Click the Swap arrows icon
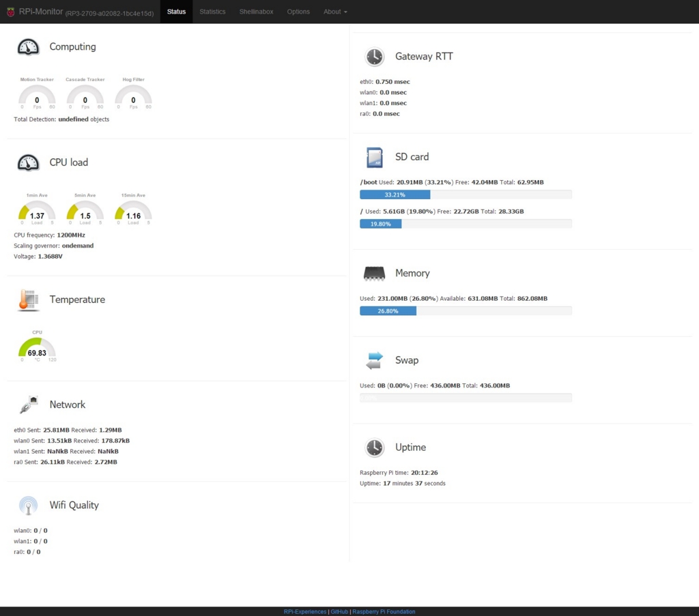Screen dimensions: 699x616 (375, 360)
